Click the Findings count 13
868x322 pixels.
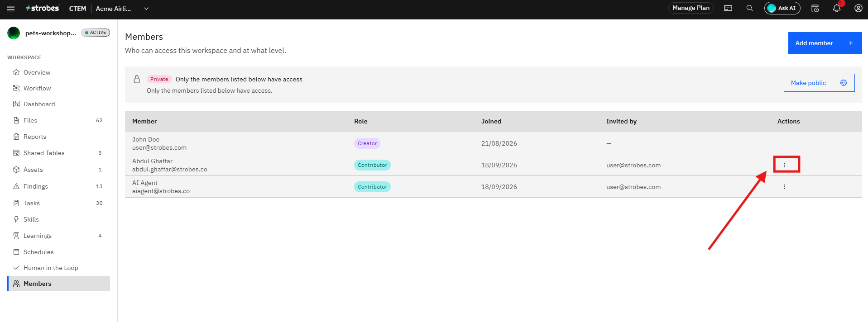click(99, 186)
